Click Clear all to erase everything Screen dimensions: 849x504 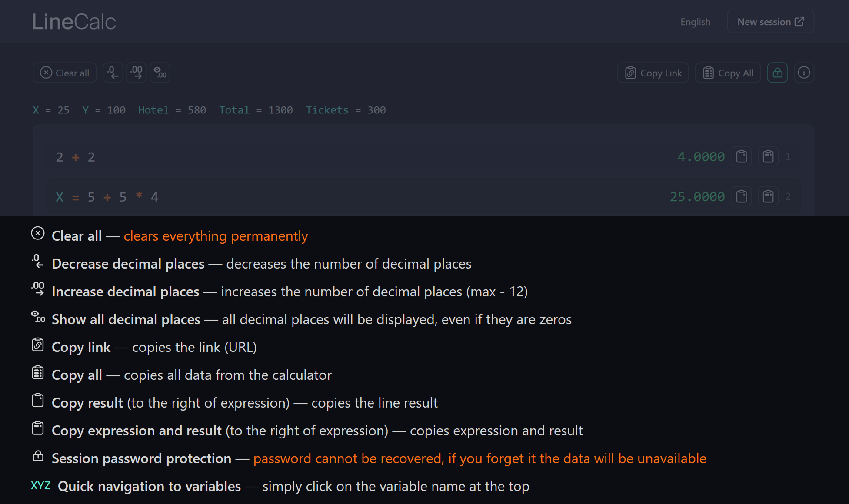64,73
